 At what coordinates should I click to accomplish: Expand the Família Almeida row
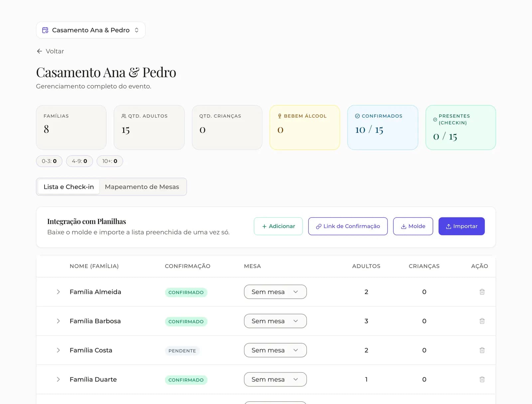click(x=58, y=292)
